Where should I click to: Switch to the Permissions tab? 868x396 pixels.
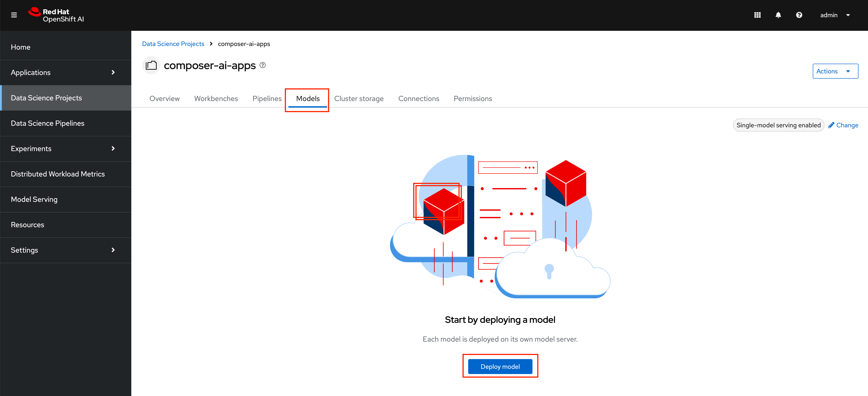tap(473, 99)
